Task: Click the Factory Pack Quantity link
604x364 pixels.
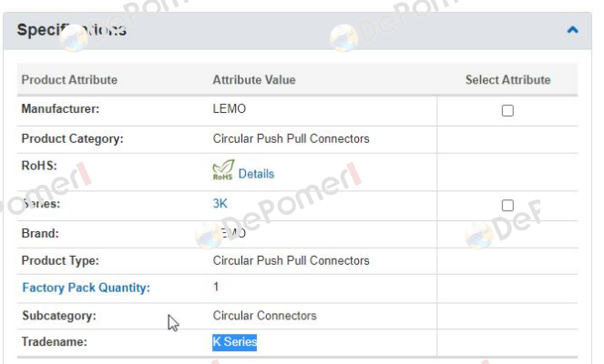Action: [x=86, y=288]
